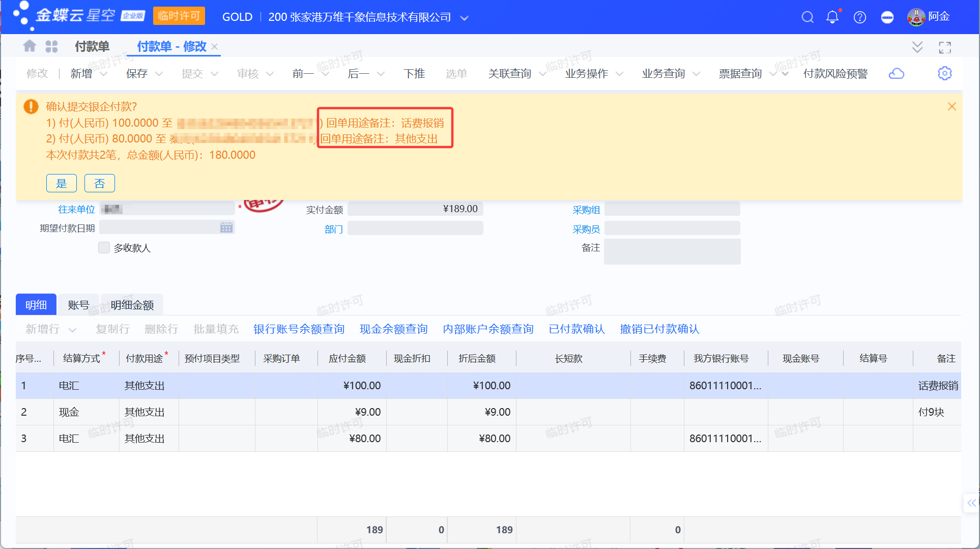Click the search magnifier icon
The height and width of the screenshot is (549, 980).
pyautogui.click(x=807, y=17)
